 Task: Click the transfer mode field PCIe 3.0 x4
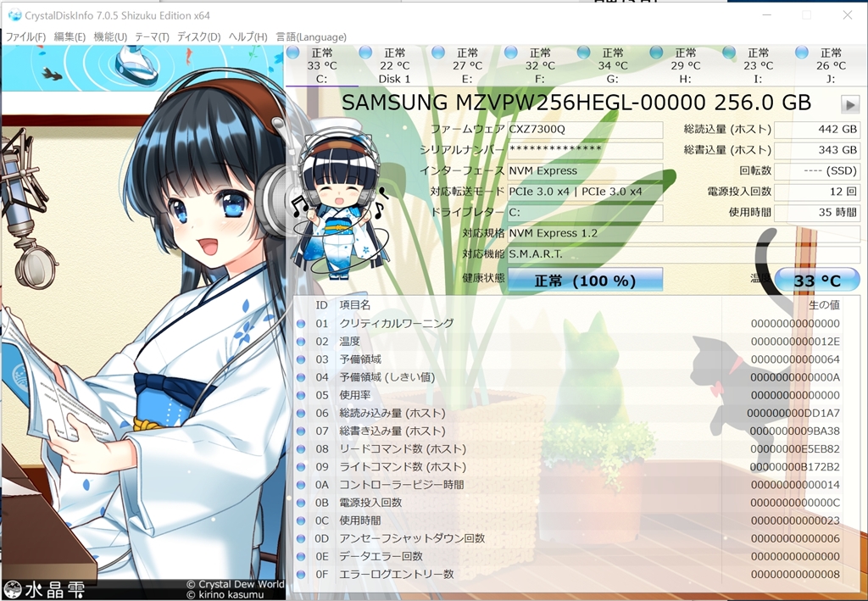(585, 192)
